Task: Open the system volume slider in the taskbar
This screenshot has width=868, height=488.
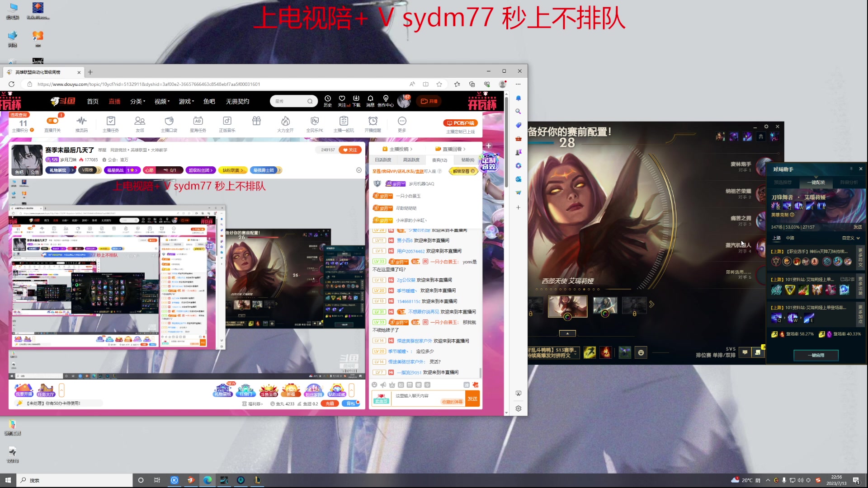Action: tap(800, 480)
